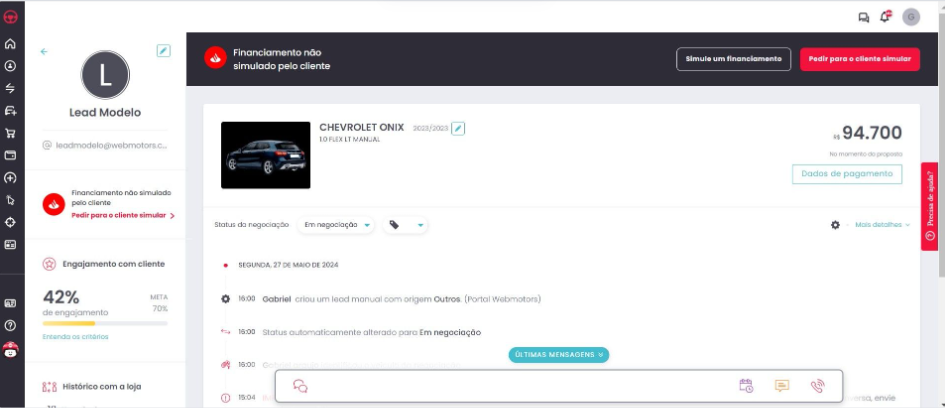
Task: Click the circled plus icon in sidebar
Action: [x=10, y=178]
